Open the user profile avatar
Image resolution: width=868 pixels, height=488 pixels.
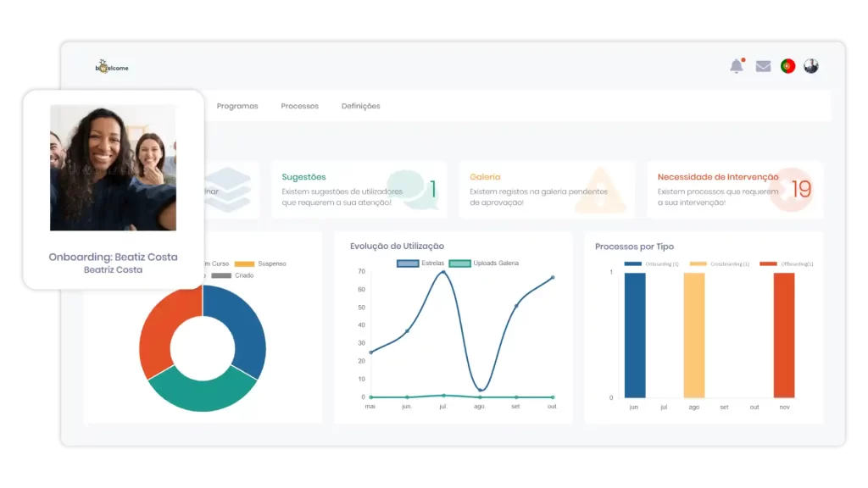811,66
